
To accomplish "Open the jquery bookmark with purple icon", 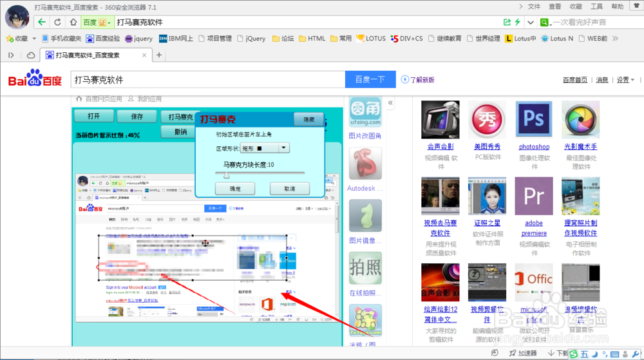I will (x=139, y=39).
